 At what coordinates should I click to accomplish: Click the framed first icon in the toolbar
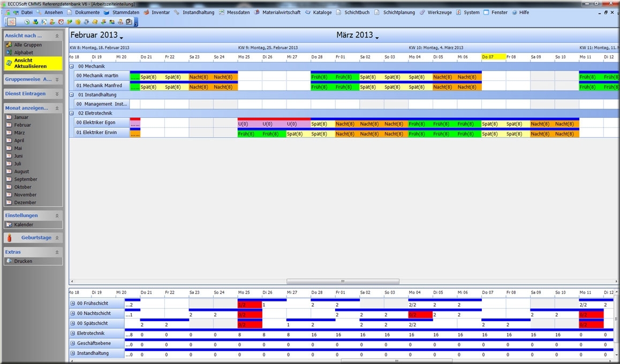11,22
